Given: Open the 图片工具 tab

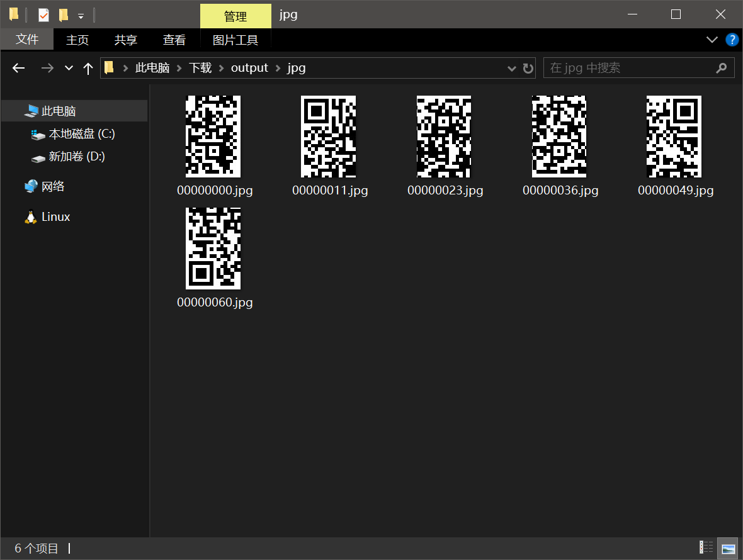Looking at the screenshot, I should [x=235, y=40].
